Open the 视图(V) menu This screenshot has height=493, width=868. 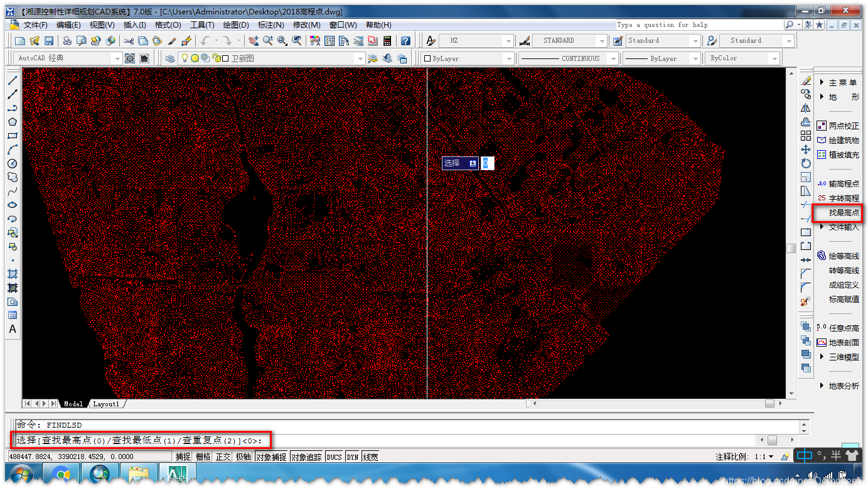(x=102, y=25)
